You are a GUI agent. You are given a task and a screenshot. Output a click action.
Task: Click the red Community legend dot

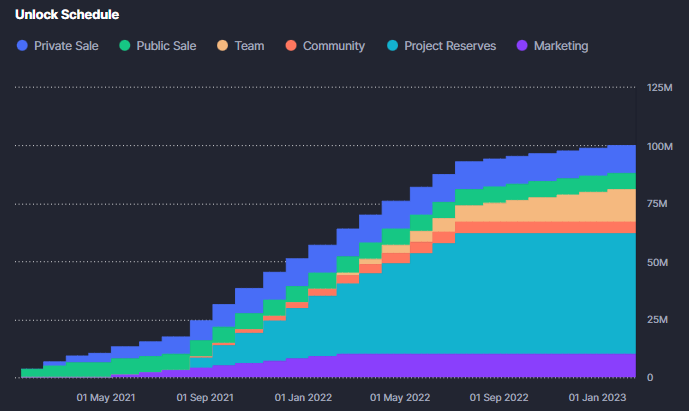[290, 46]
